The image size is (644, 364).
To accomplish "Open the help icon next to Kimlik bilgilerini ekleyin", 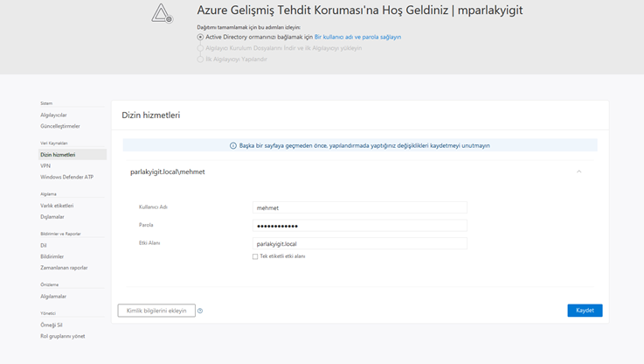I will pos(200,311).
